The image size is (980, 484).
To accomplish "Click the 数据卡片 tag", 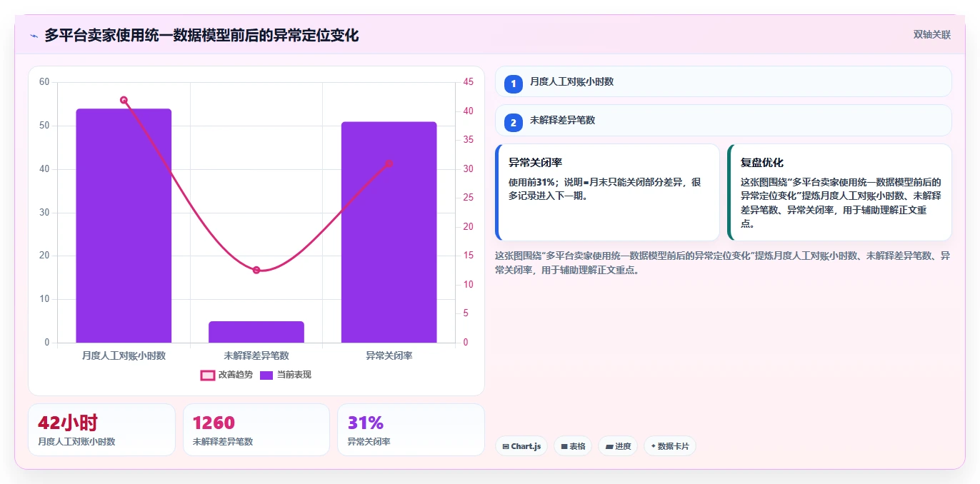I will [669, 446].
